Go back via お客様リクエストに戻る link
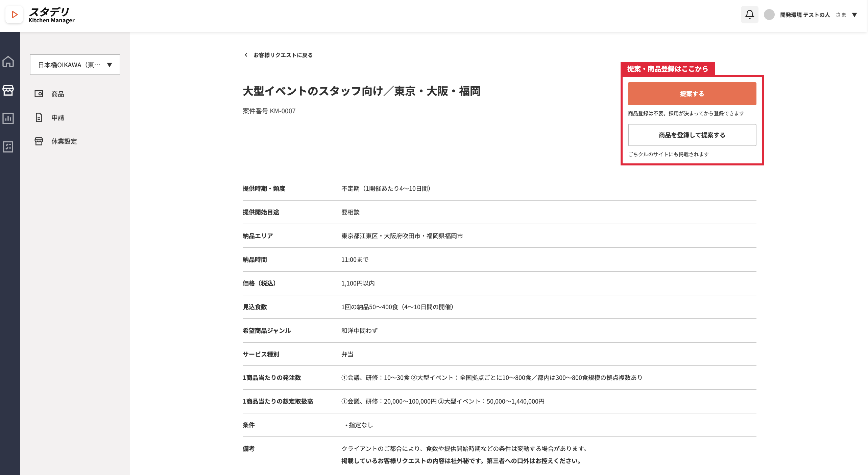868x475 pixels. coord(283,55)
